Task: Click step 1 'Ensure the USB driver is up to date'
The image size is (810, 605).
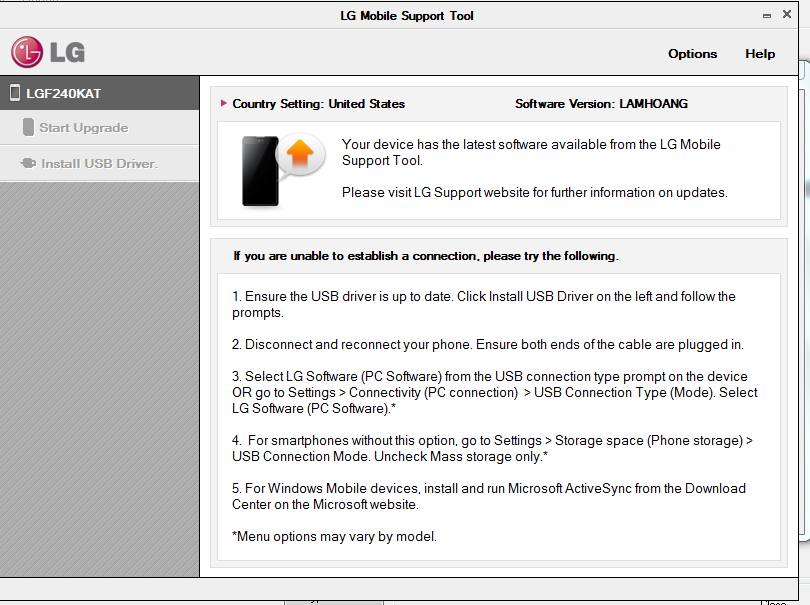Action: tap(484, 304)
